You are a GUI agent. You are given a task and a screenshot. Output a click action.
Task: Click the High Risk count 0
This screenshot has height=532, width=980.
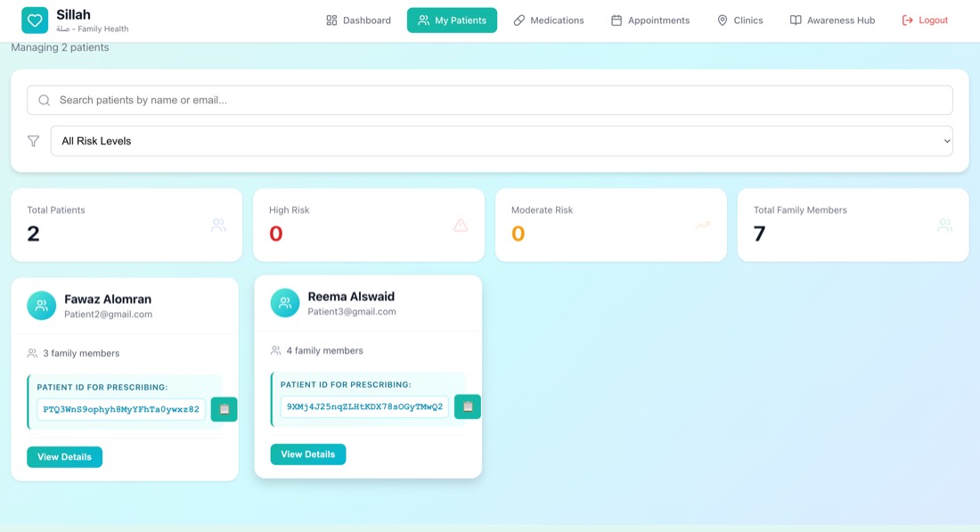click(x=275, y=233)
